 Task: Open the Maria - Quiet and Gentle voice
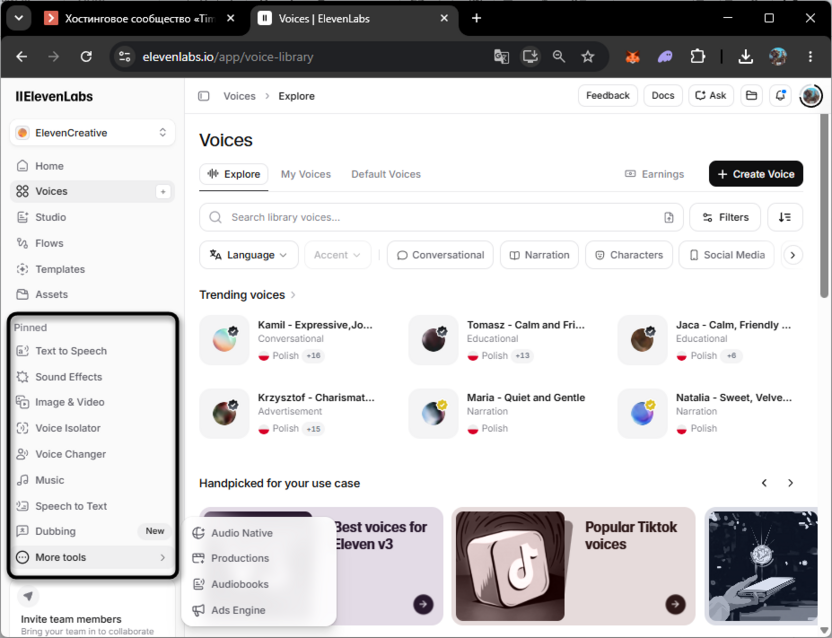[x=502, y=413]
